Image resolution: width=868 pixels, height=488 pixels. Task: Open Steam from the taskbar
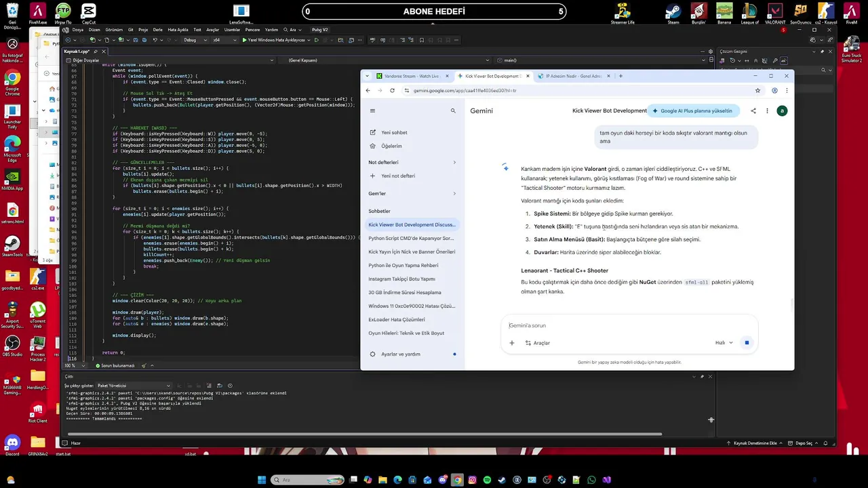coord(502,480)
